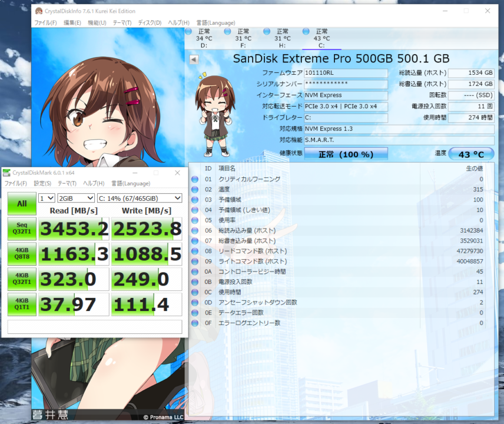Viewport: 504px width, 424px height.
Task: Open ヘルプ(H) menu in CrystalDiskInfo
Action: 179,23
